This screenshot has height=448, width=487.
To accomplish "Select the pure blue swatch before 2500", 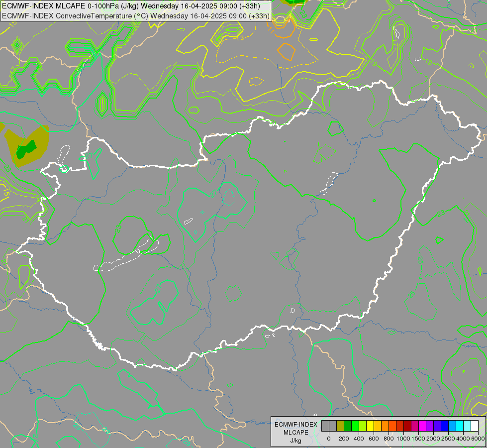I will click(x=444, y=426).
